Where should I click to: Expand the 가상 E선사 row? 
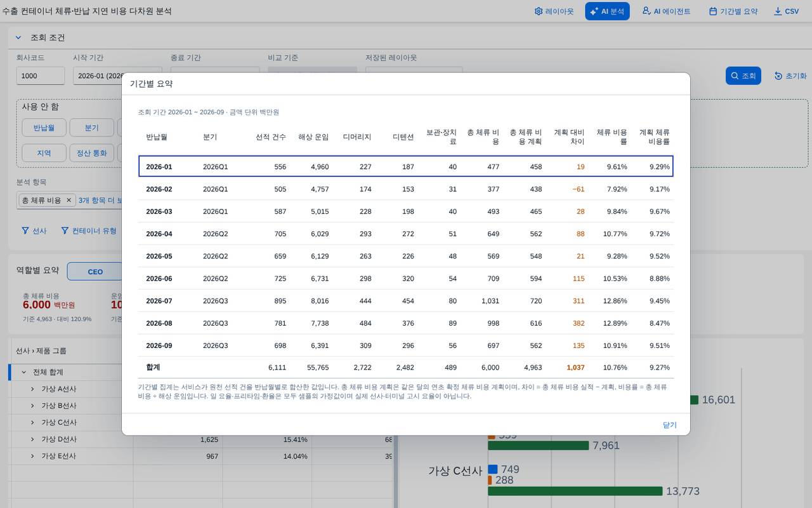pos(32,456)
